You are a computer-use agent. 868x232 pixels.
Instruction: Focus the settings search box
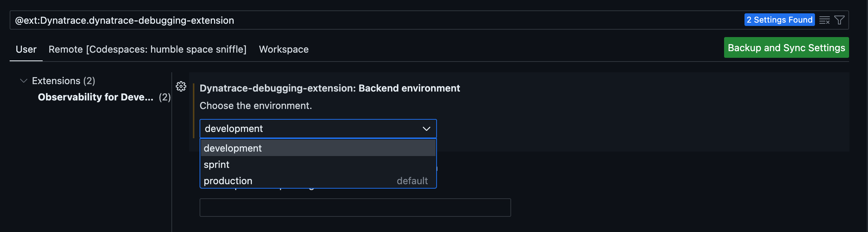(371, 20)
